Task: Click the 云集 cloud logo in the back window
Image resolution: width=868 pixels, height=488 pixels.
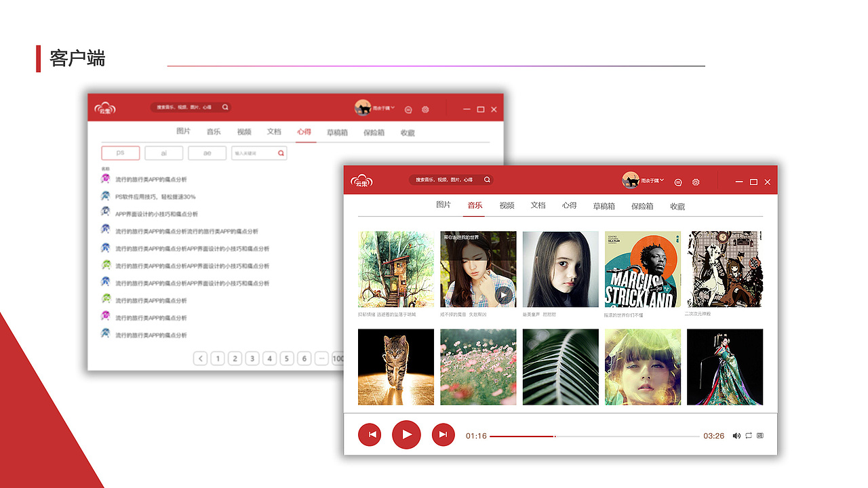Action: tap(105, 108)
